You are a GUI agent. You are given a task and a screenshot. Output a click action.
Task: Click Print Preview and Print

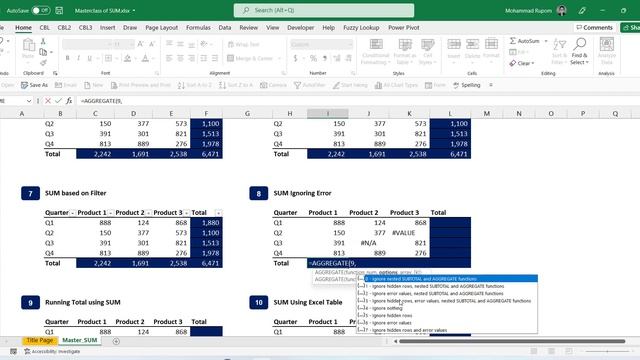[x=141, y=85]
